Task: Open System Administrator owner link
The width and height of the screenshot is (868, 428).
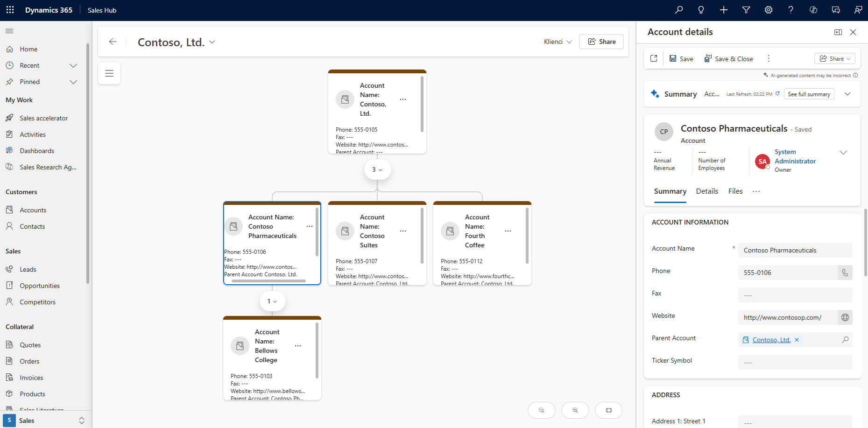Action: coord(795,156)
